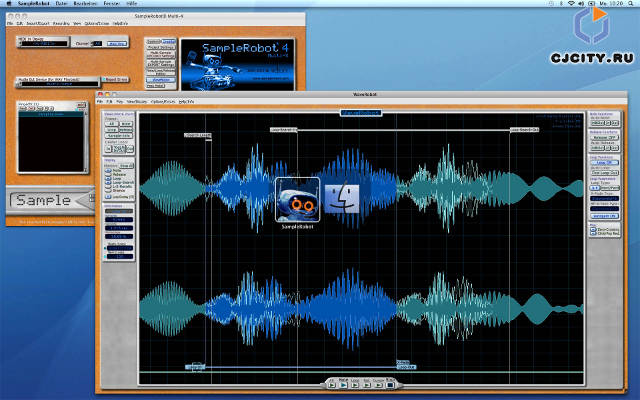640x400 pixels.
Task: Toggle the Silence marker visibility checkbox
Action: (x=108, y=191)
